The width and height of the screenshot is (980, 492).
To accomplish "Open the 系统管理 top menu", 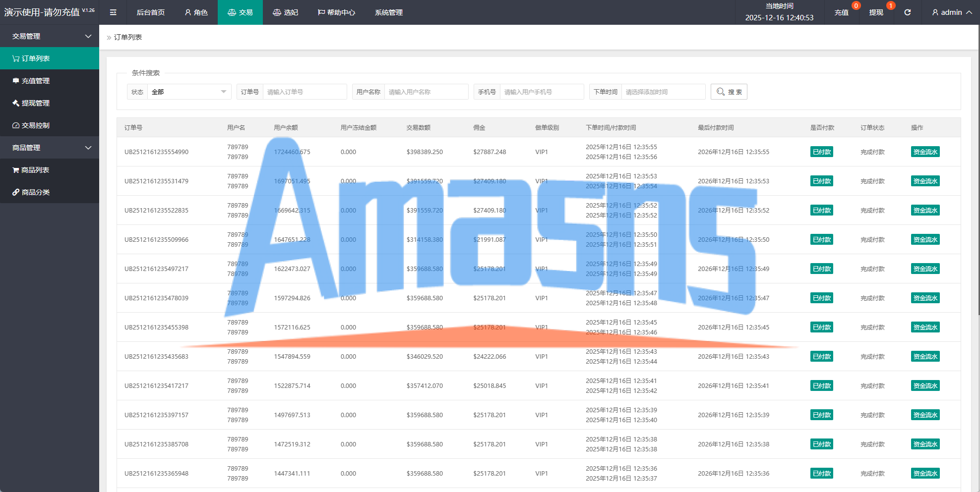I will pyautogui.click(x=389, y=12).
